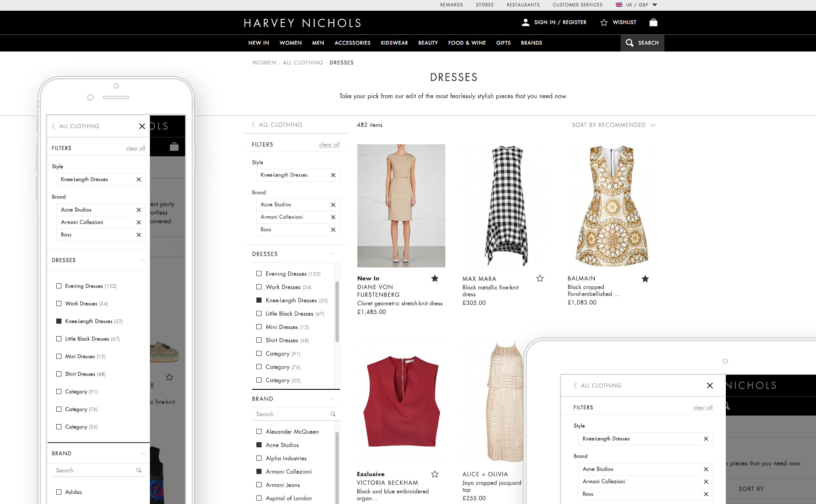
Task: Add Diane Von Furstenberg dress to wishlist star
Action: coord(435,278)
